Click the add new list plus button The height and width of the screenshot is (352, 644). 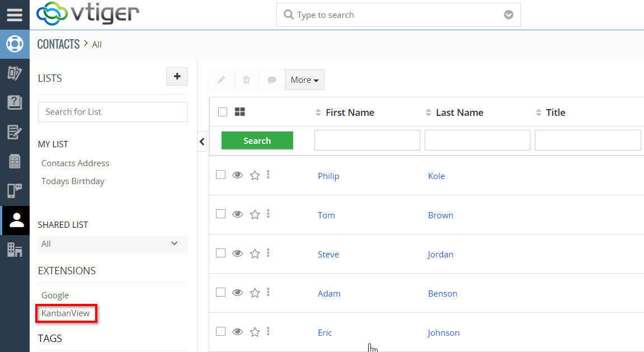tap(177, 77)
